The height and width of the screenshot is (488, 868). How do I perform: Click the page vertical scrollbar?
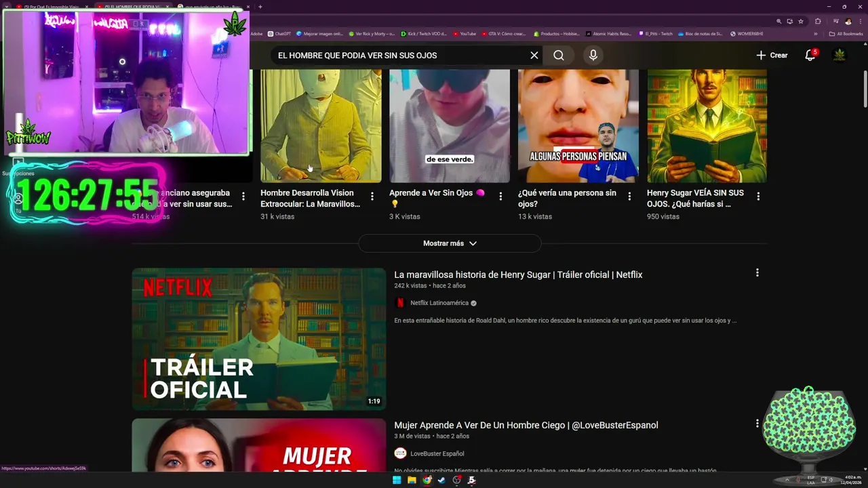pos(865,88)
